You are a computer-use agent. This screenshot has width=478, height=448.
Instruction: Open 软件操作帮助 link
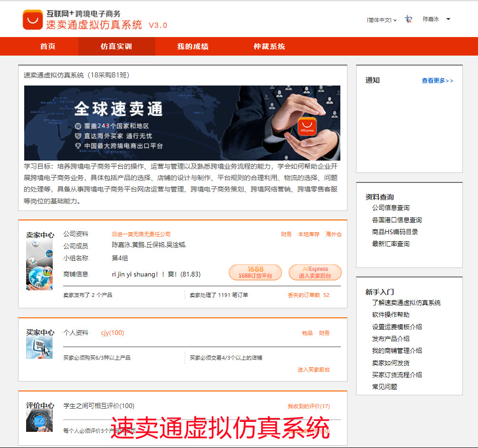(x=391, y=315)
